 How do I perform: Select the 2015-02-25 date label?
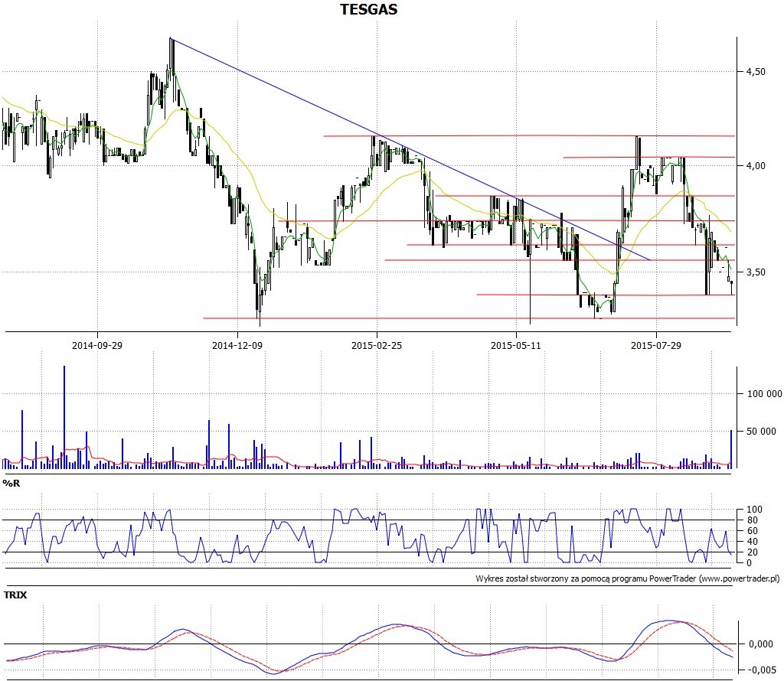377,345
